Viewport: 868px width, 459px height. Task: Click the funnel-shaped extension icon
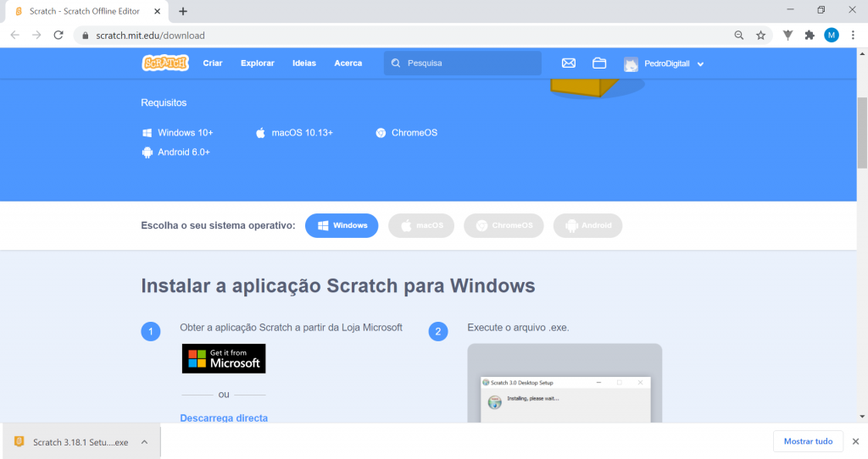tap(787, 35)
